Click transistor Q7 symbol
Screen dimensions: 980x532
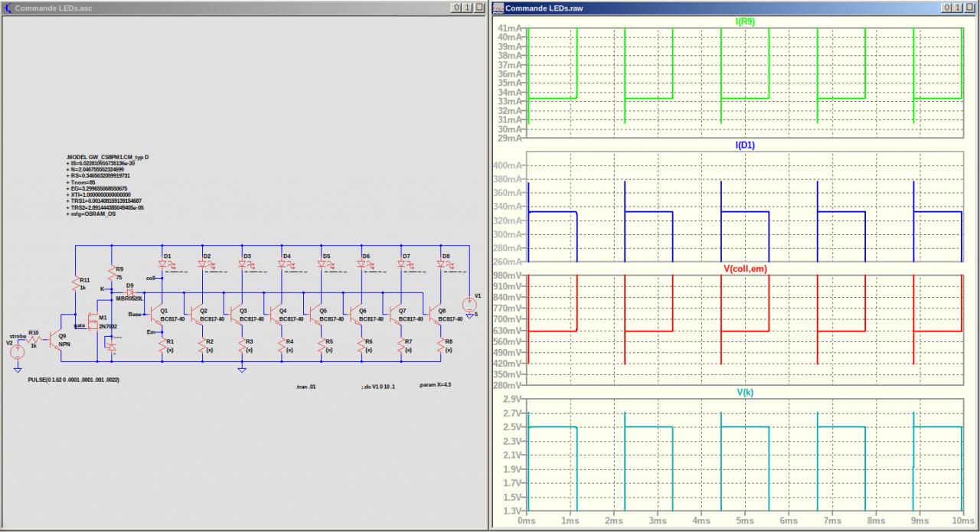397,313
